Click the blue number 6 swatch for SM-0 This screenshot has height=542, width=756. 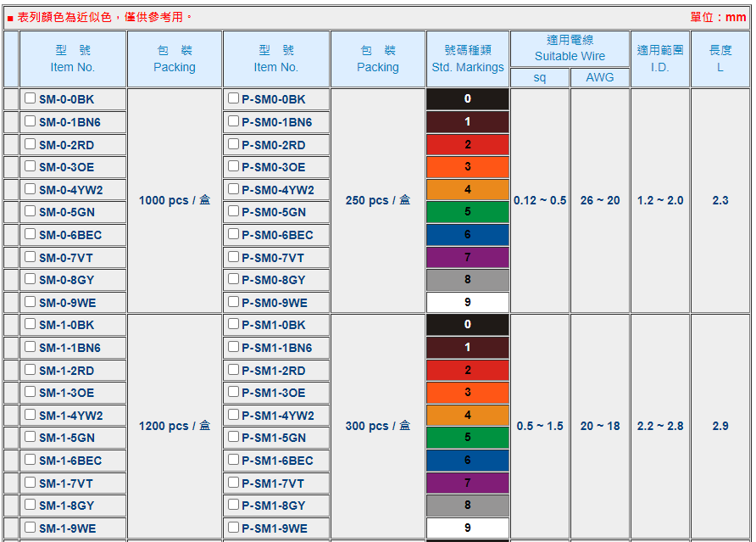tap(468, 235)
